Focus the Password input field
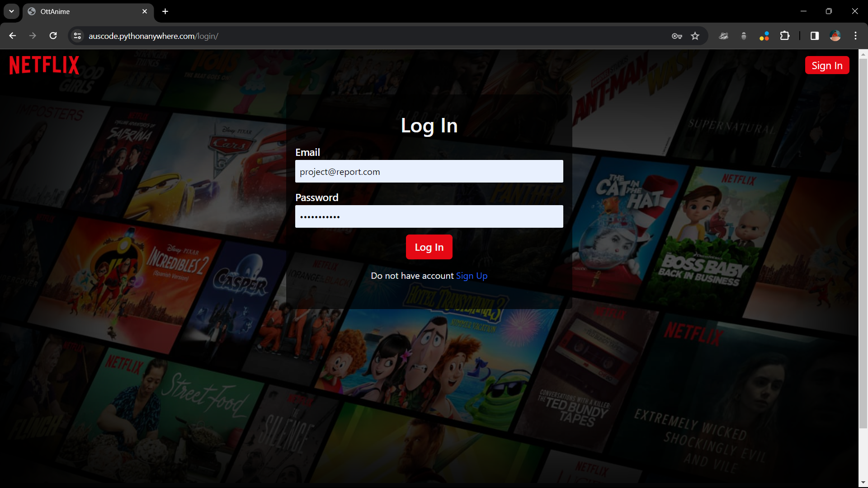Screen dimensions: 868x488 pyautogui.click(x=429, y=217)
